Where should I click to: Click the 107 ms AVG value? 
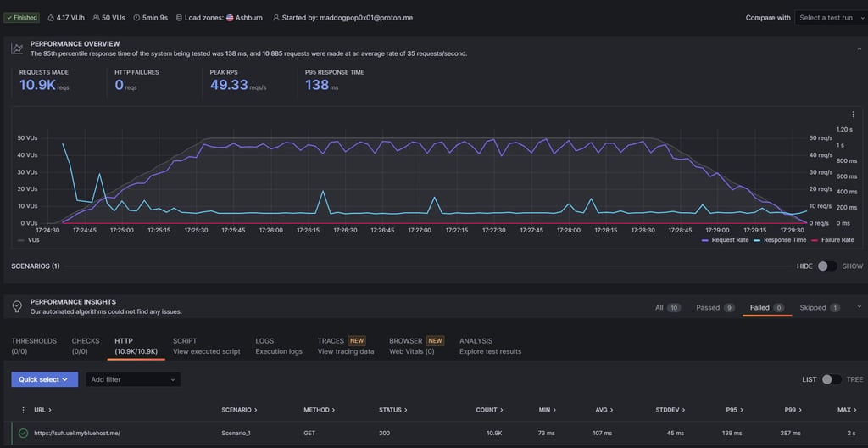(x=602, y=433)
